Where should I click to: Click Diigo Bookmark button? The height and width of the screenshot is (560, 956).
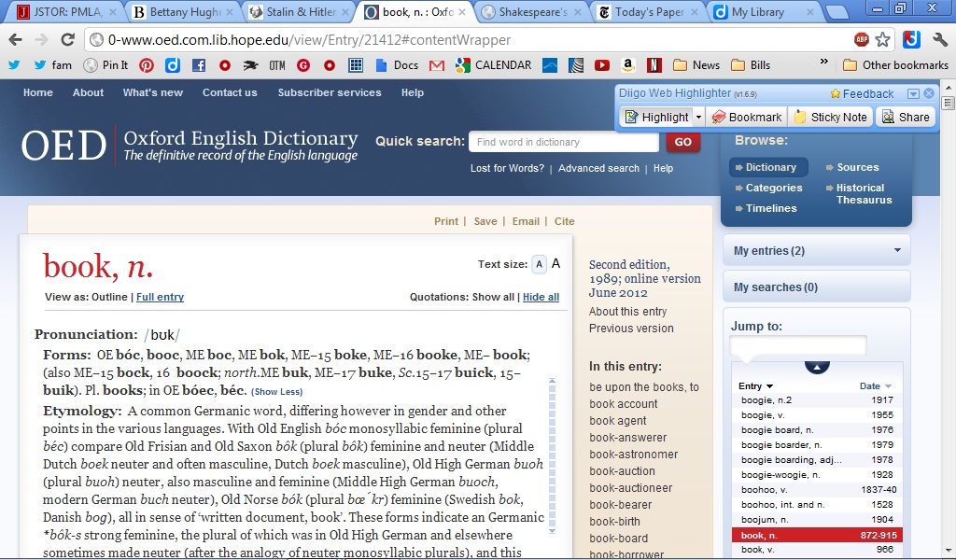(747, 117)
